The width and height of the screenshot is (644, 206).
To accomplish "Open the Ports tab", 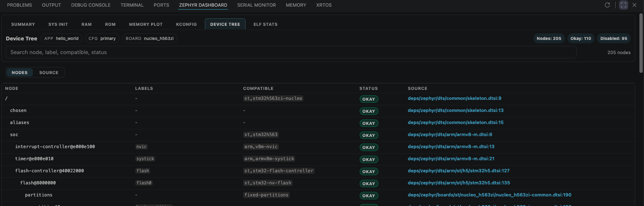I will click(x=161, y=5).
